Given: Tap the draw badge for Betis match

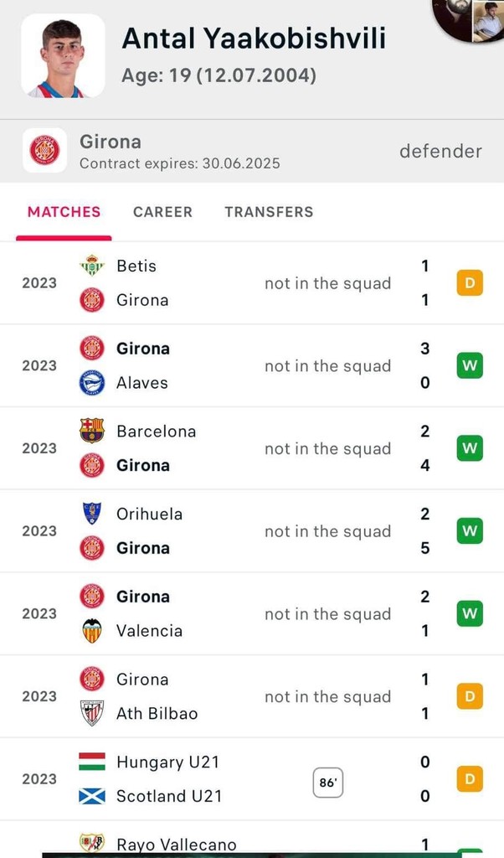Looking at the screenshot, I should [x=470, y=283].
